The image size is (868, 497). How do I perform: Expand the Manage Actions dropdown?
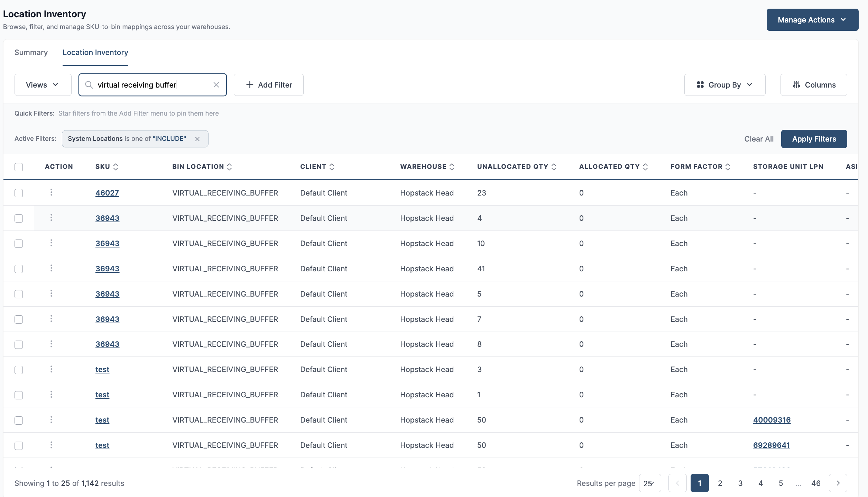pyautogui.click(x=812, y=20)
